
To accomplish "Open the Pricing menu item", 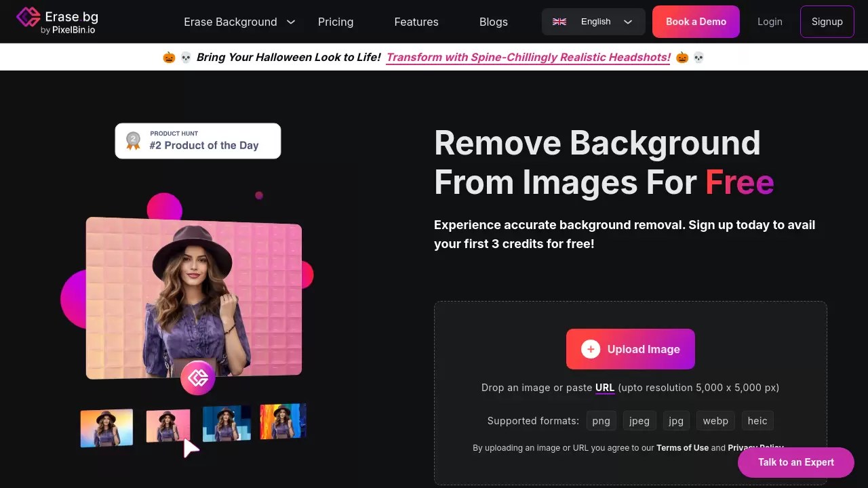I will (336, 22).
